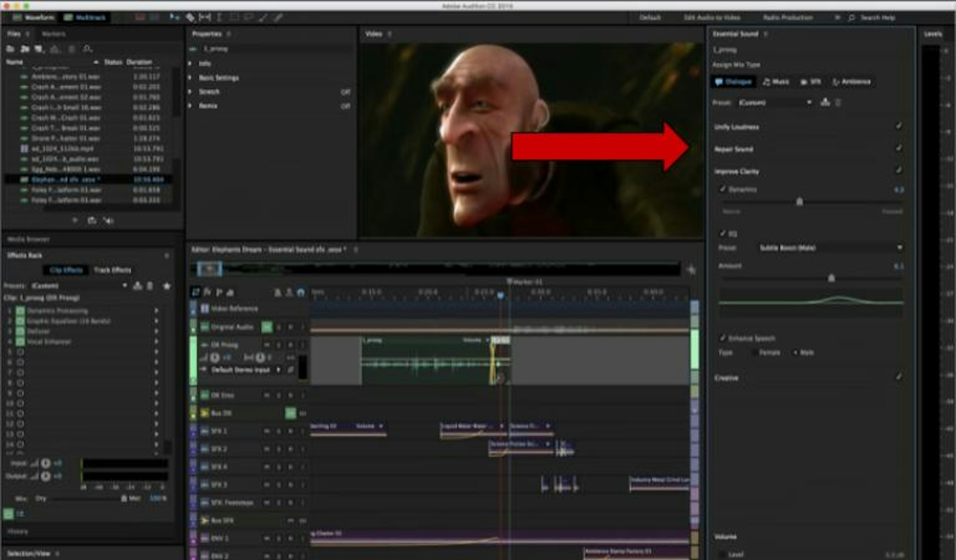956x560 pixels.
Task: Toggle Dynamics checkbox
Action: tap(722, 189)
